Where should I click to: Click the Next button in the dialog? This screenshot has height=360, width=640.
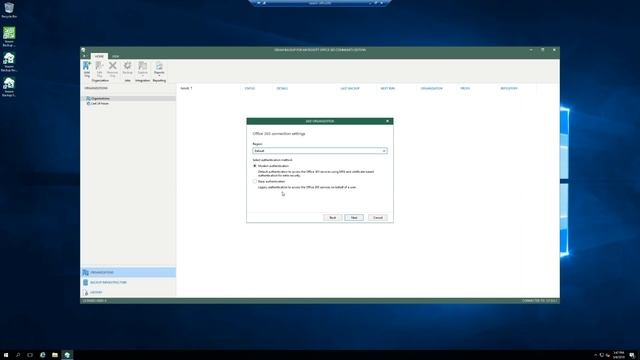[354, 218]
